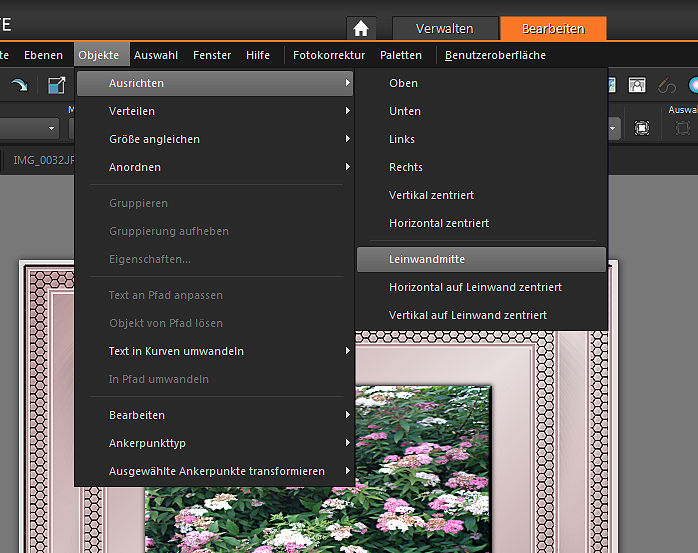Click the portrait picture frame icon

(636, 86)
